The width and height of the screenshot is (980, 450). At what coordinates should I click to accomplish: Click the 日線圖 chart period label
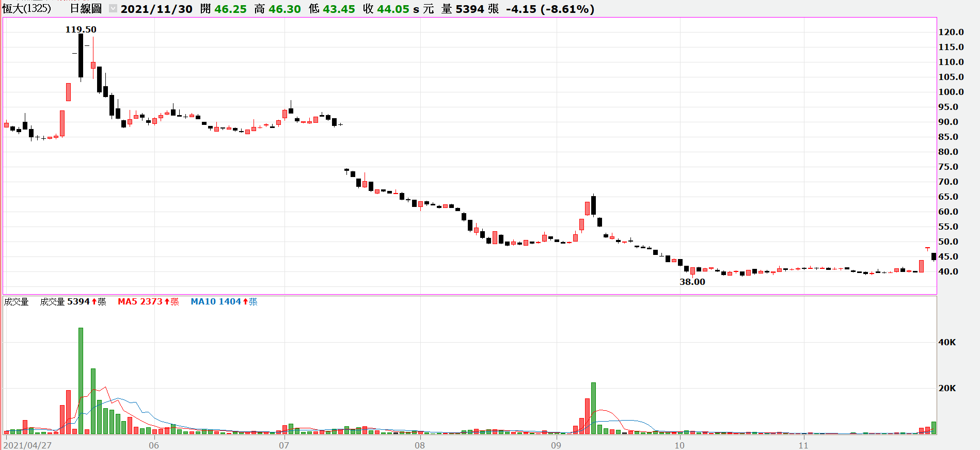[86, 9]
